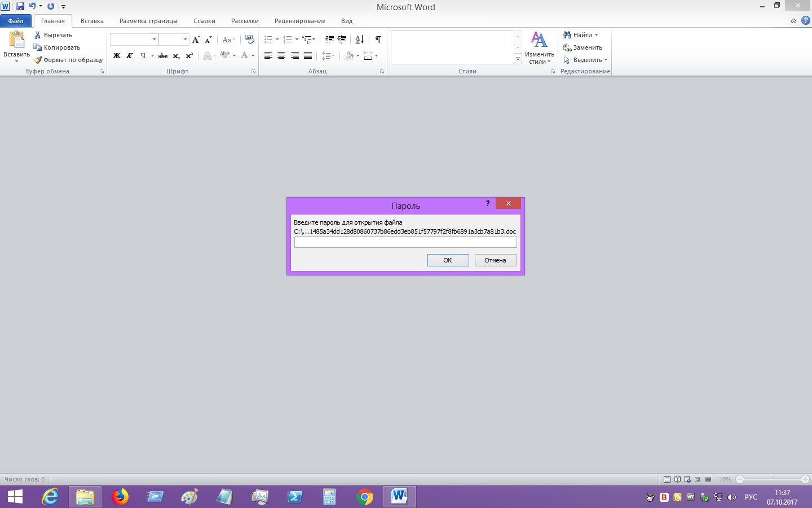Click the Вид tab

347,21
